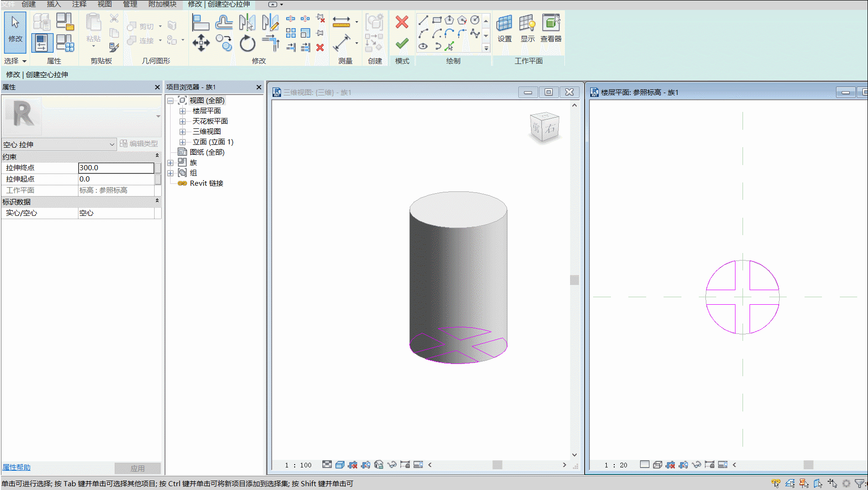Select the Line draw tool
The height and width of the screenshot is (490, 868).
(423, 20)
